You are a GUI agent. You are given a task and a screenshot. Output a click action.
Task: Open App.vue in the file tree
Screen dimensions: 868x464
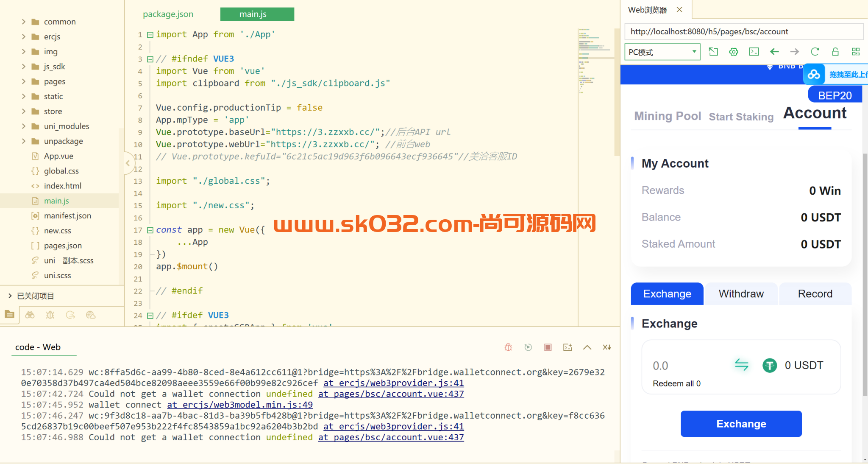tap(58, 156)
